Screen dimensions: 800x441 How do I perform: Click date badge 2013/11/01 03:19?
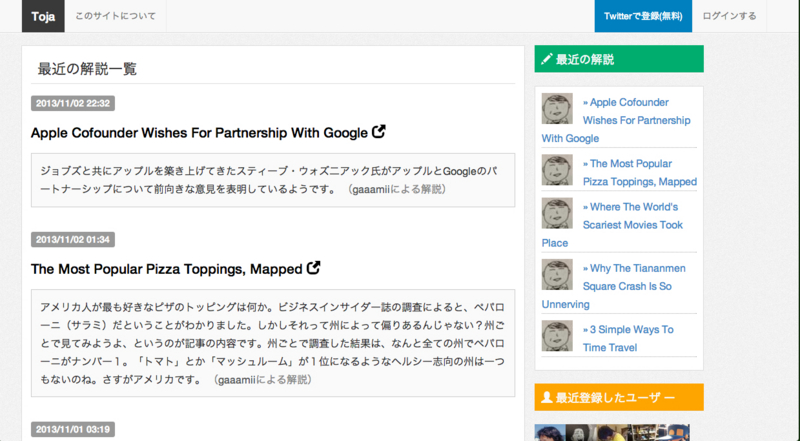coord(73,429)
